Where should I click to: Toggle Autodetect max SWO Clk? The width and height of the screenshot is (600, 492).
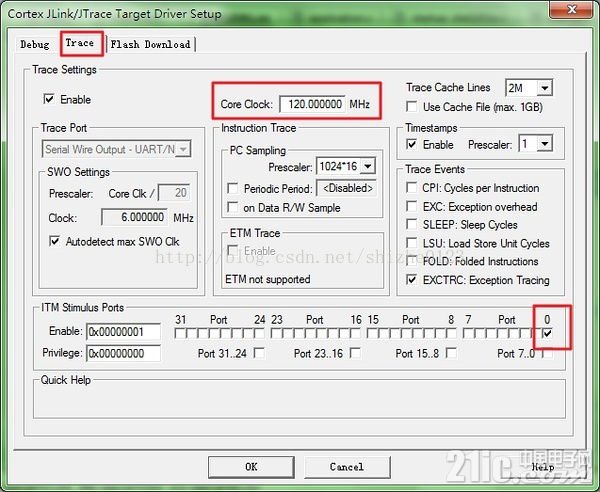pyautogui.click(x=55, y=241)
